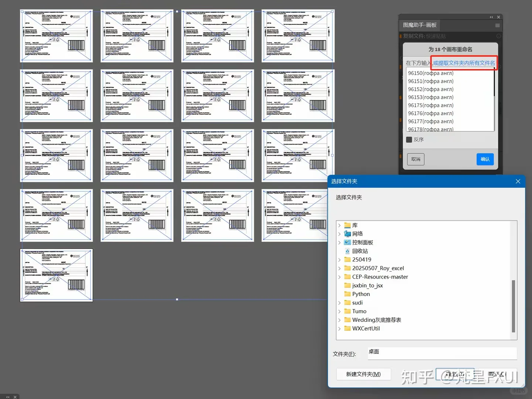Close the 图魔助手-画板 panel
Screen dimensions: 532x399
[x=498, y=17]
